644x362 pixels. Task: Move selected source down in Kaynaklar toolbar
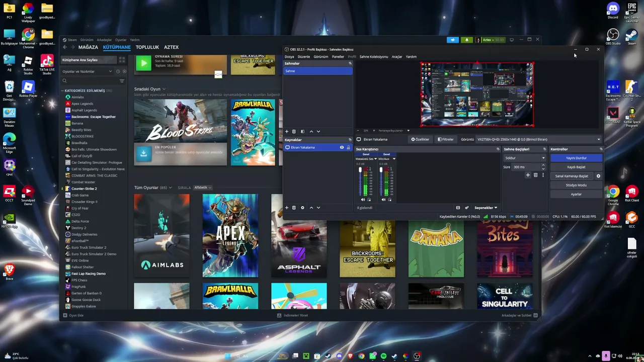click(318, 208)
